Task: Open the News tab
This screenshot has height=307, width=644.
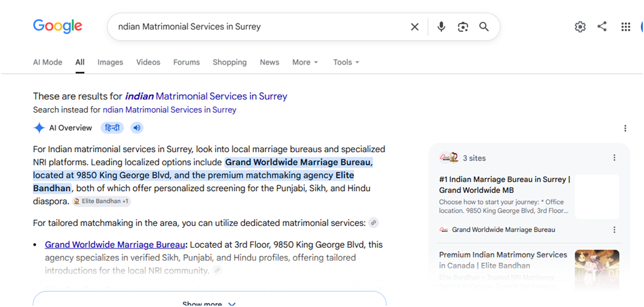Action: coord(270,62)
